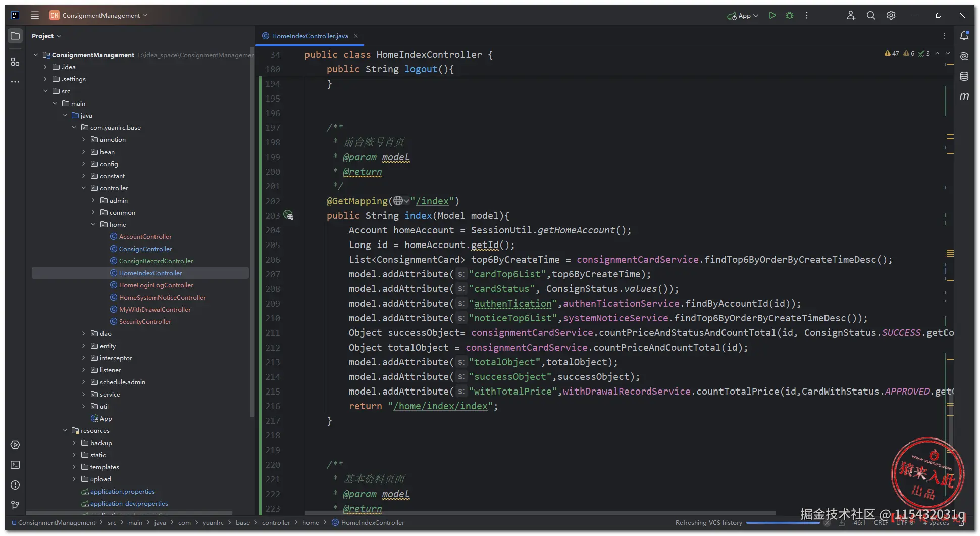Click the Refreshing VCS history progress bar

(x=783, y=523)
